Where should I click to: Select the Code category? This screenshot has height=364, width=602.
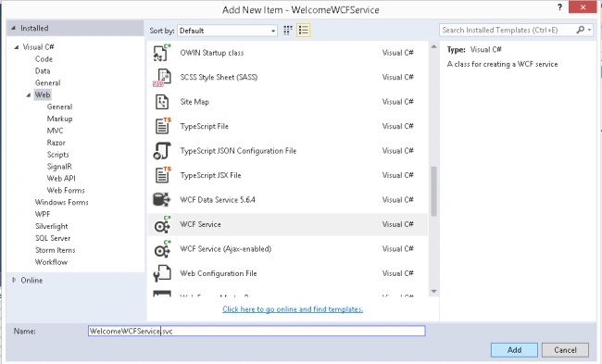(44, 59)
